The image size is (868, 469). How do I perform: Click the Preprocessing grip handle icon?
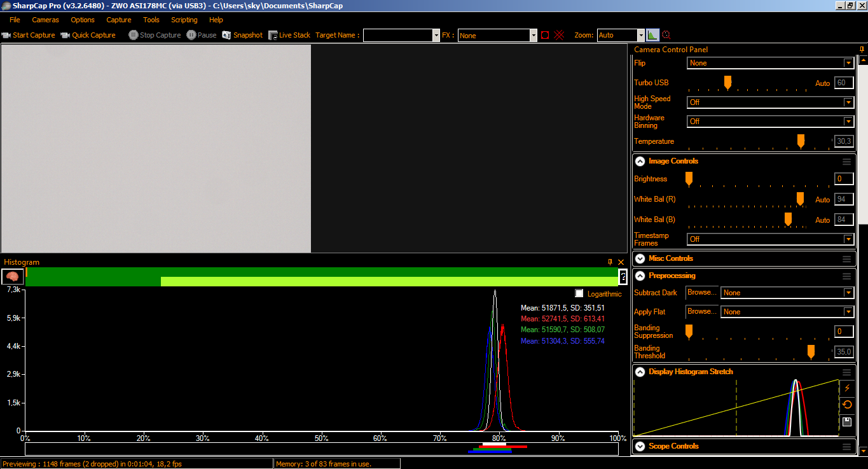pos(846,276)
